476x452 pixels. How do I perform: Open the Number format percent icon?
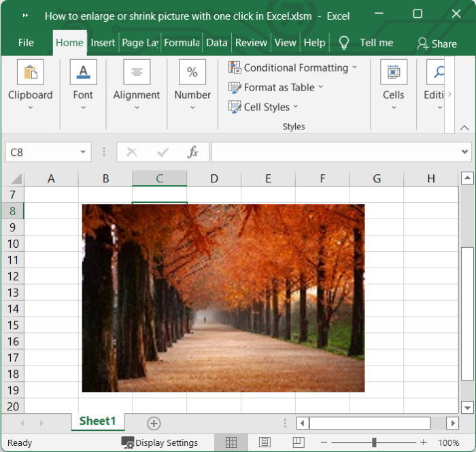(x=192, y=72)
